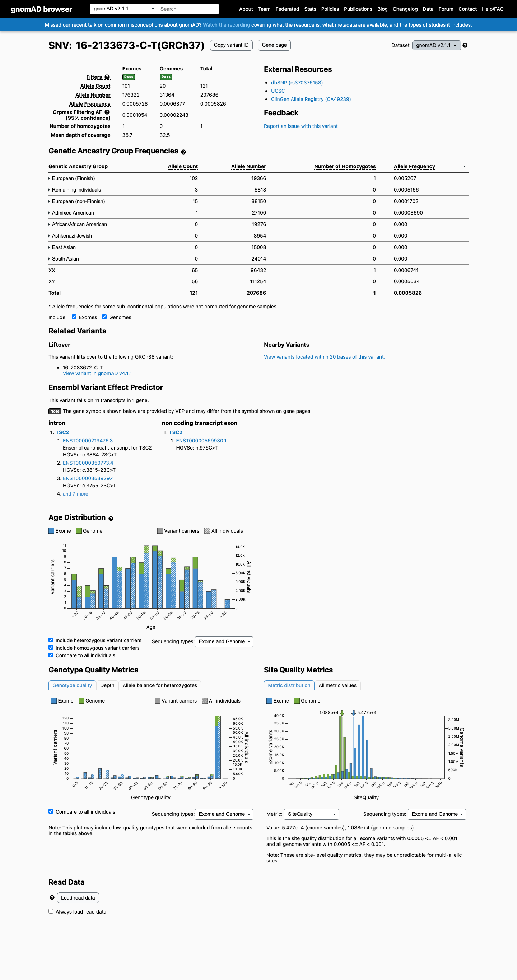Enable Always load read data
This screenshot has height=980, width=517.
click(51, 911)
